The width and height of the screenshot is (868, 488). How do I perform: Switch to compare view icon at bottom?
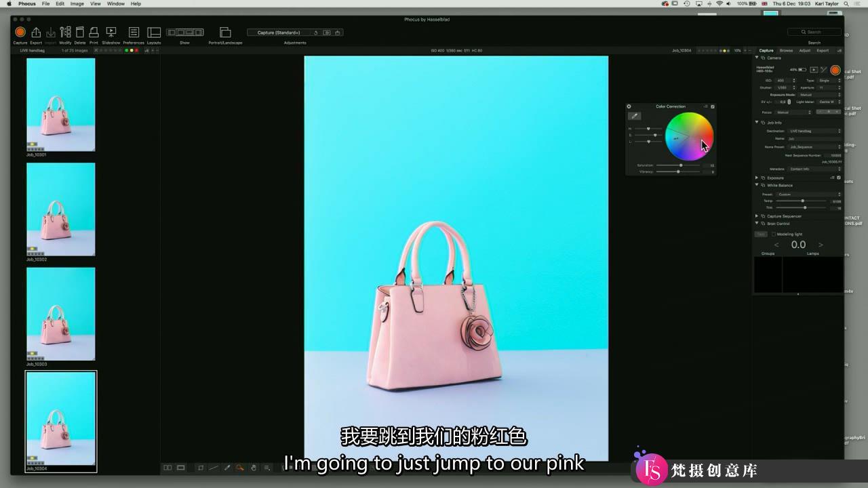pos(167,468)
